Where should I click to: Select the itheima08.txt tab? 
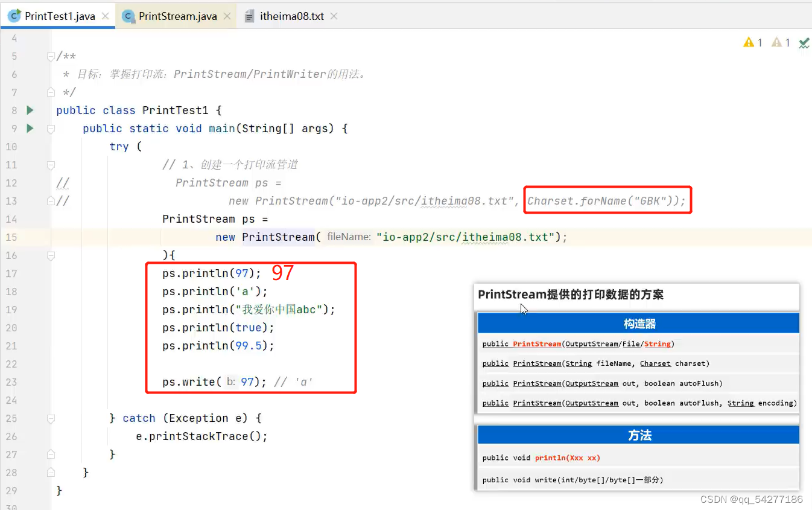[292, 16]
